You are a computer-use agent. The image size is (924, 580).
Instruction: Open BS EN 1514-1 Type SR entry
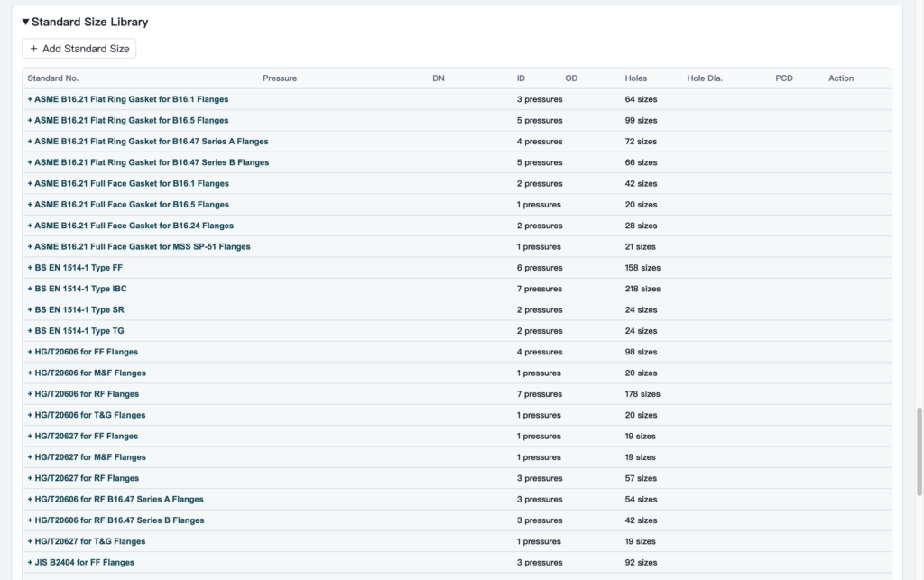point(76,309)
